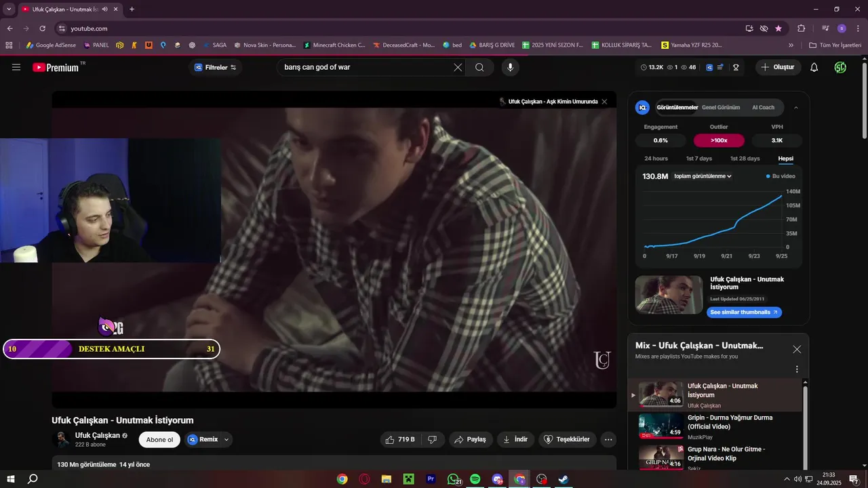The width and height of the screenshot is (868, 488).
Task: Mute the tab via speaker icon
Action: tap(104, 9)
